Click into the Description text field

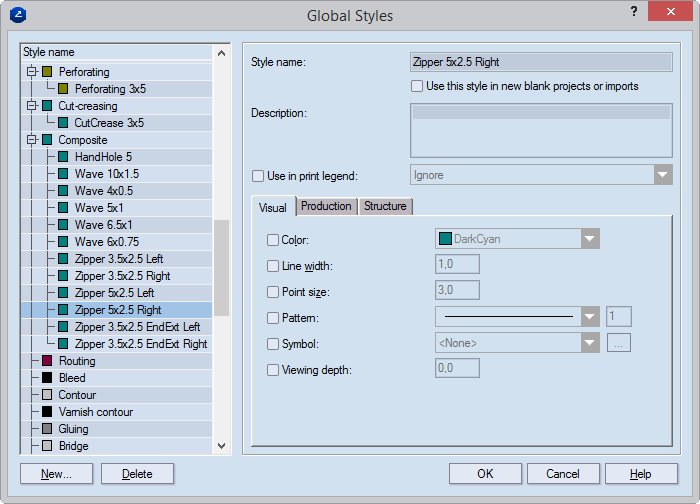(541, 130)
